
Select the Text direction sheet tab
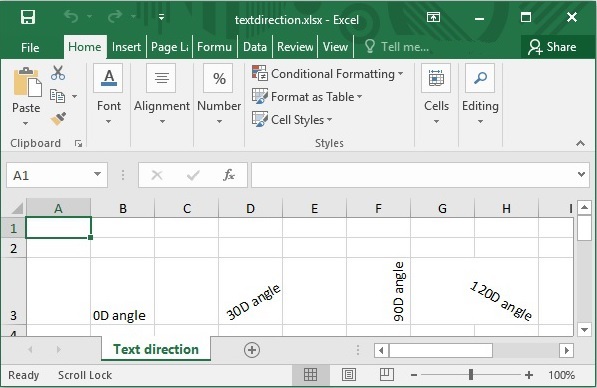tap(156, 349)
